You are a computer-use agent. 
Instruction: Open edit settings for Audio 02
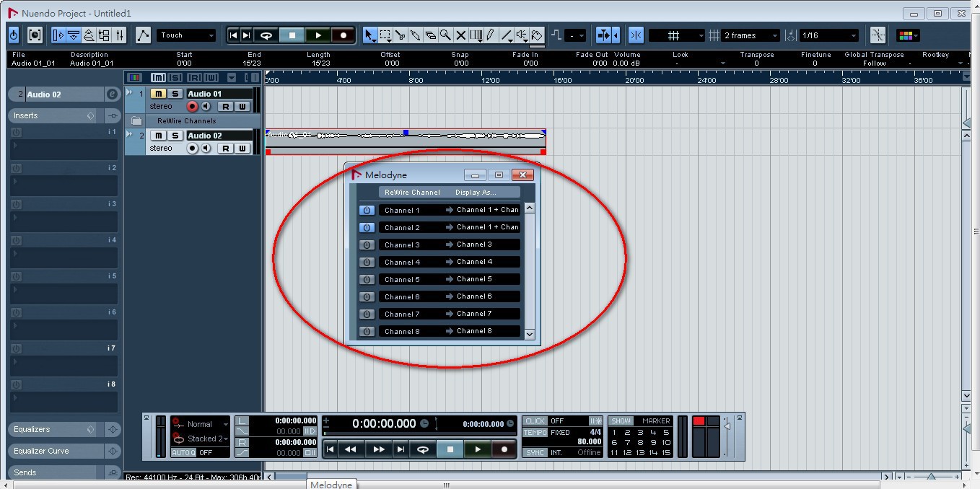point(112,94)
